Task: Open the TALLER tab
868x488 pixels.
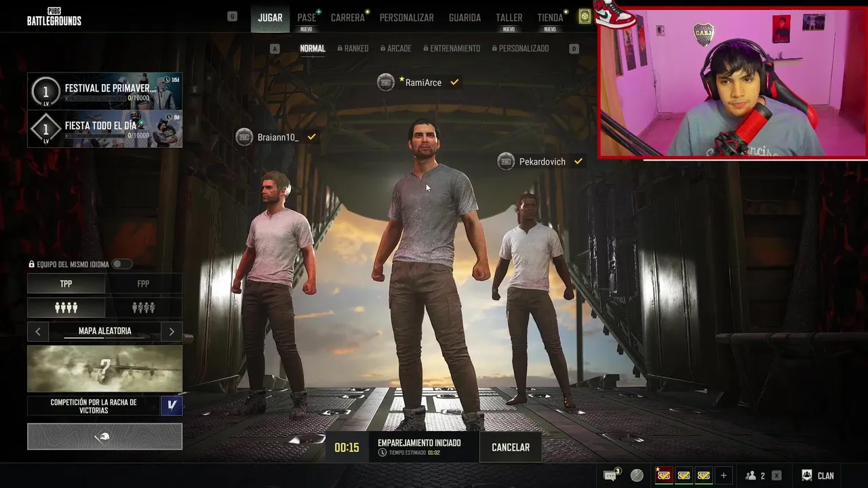Action: pyautogui.click(x=509, y=18)
